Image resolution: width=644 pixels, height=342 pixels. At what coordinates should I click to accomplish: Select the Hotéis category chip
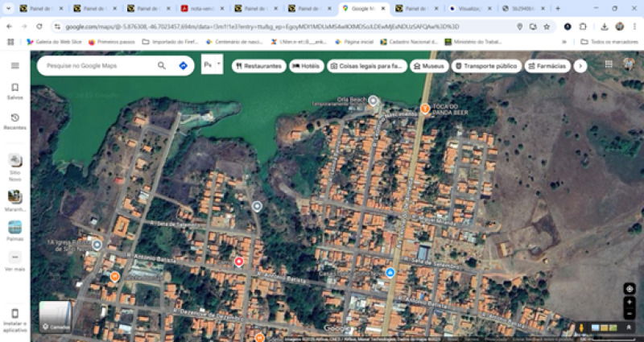point(307,66)
